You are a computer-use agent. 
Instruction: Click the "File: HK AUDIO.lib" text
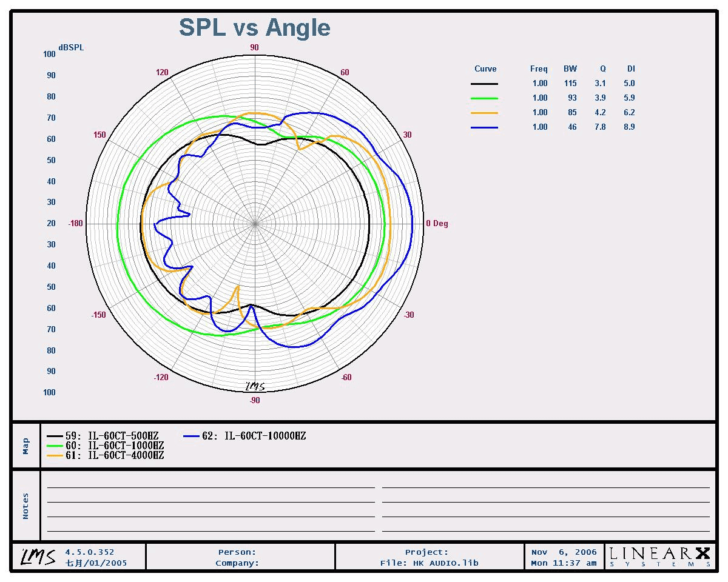click(429, 563)
